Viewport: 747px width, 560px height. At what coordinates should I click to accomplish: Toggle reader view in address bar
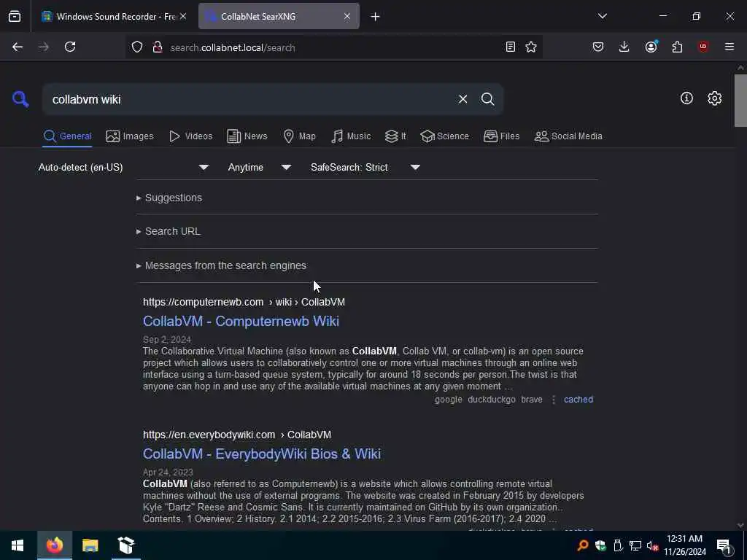[x=510, y=47]
